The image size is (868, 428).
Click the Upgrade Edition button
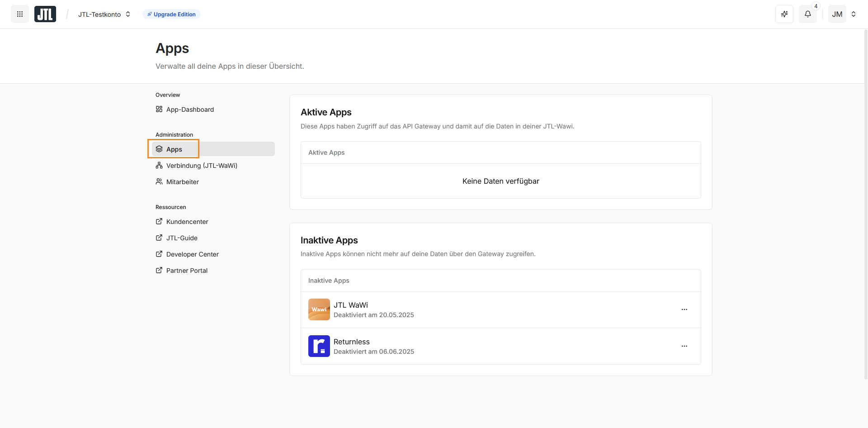(172, 14)
